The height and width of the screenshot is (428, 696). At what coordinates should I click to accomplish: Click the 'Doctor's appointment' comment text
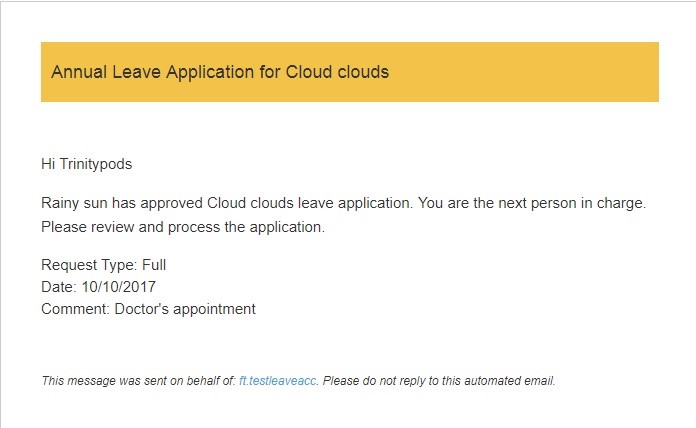185,309
